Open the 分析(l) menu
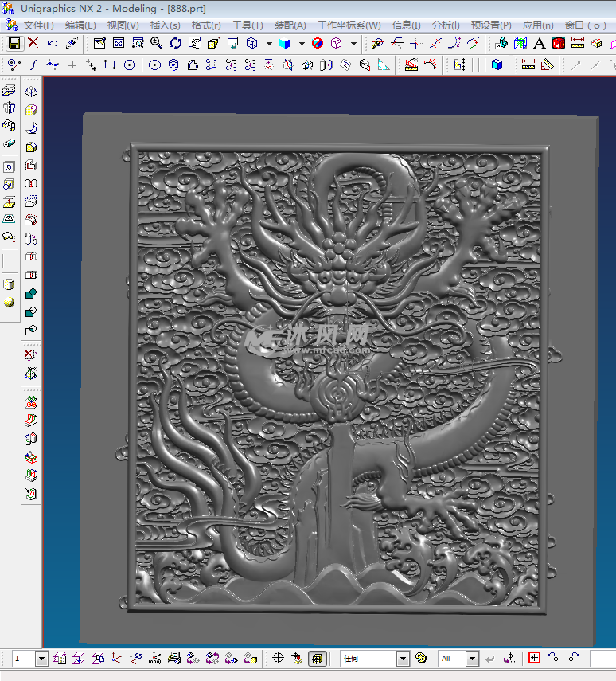This screenshot has width=616, height=681. pyautogui.click(x=446, y=25)
